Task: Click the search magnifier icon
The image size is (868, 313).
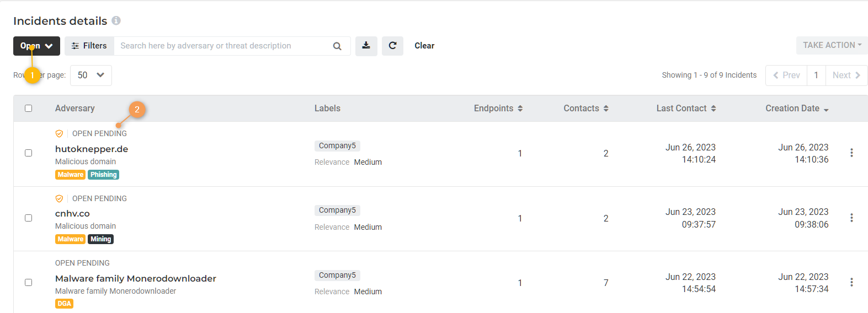Action: 337,46
